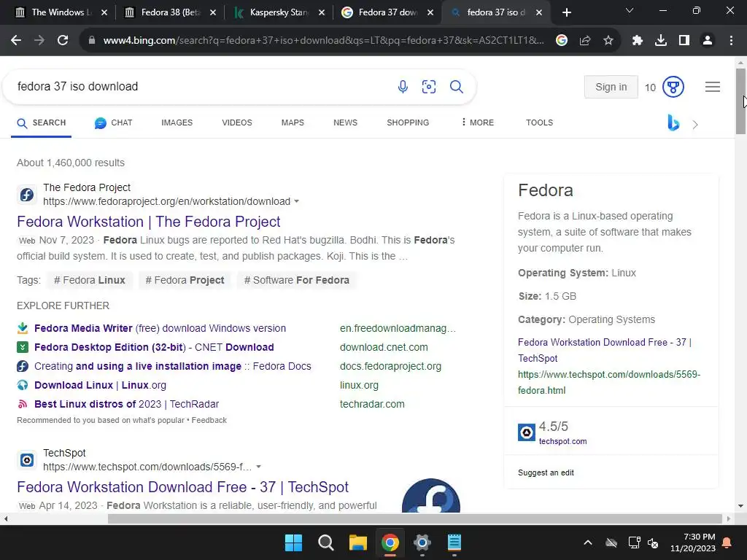The height and width of the screenshot is (560, 747).
Task: Open the tab search chevron
Action: pyautogui.click(x=630, y=10)
